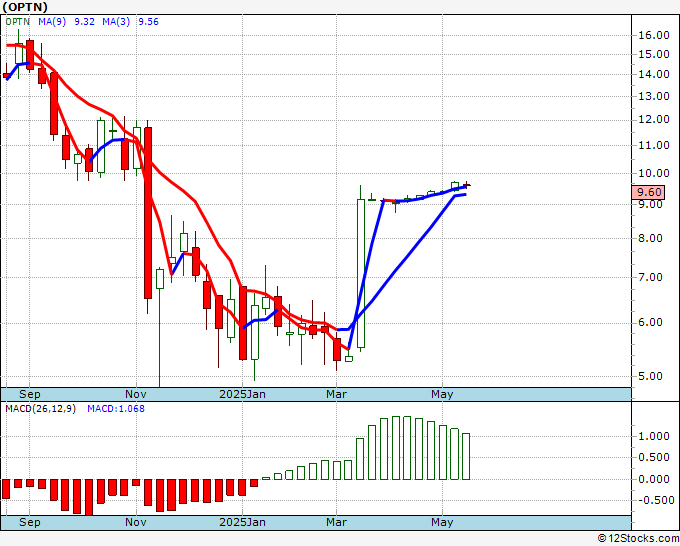Click the MACD(26,12,9) indicator label
This screenshot has width=680, height=546.
coord(41,409)
